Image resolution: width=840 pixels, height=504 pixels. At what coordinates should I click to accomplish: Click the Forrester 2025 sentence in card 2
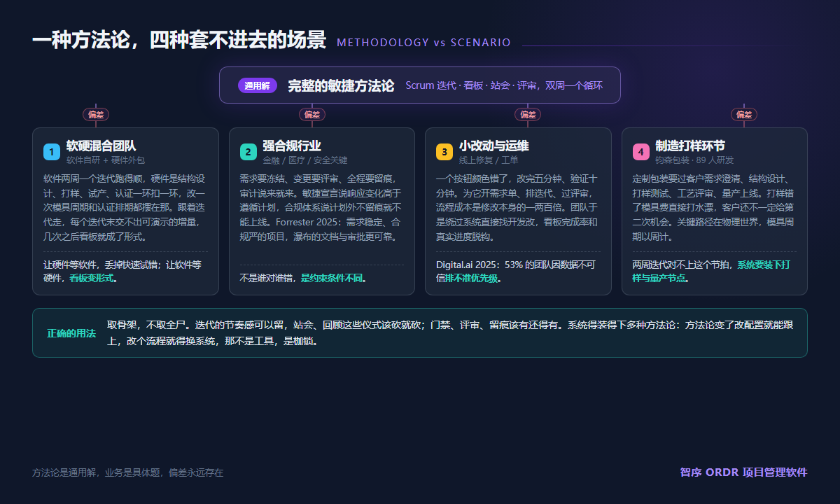320,230
